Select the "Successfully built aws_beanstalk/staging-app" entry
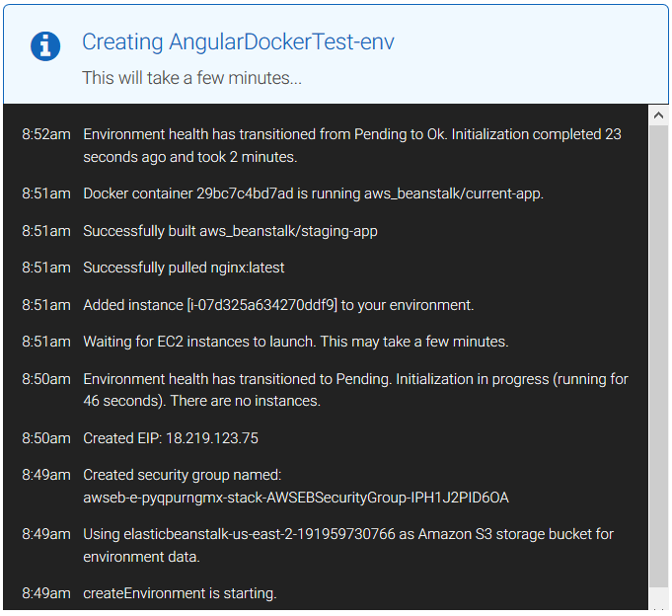Viewport: 672px width, 616px height. 230,231
